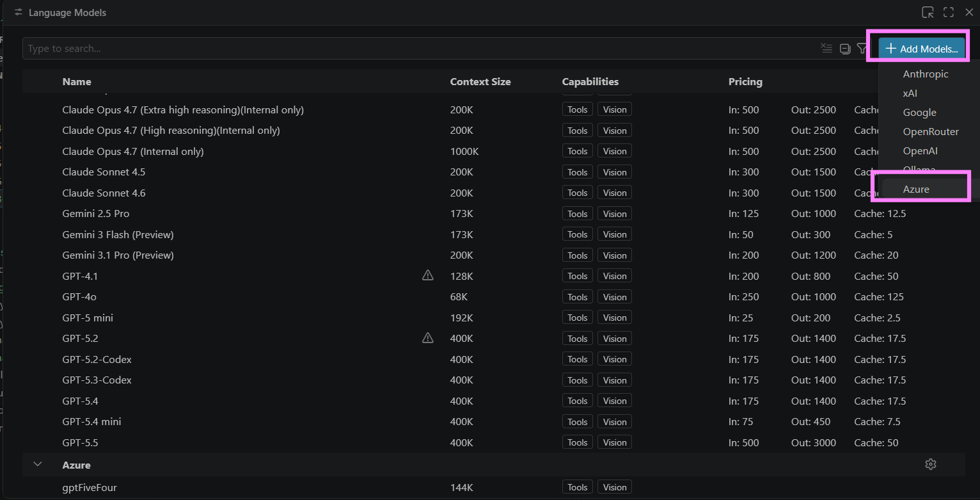Click the Vision badge on the gptFiveFour row
Viewport: 980px width, 500px height.
coord(615,487)
